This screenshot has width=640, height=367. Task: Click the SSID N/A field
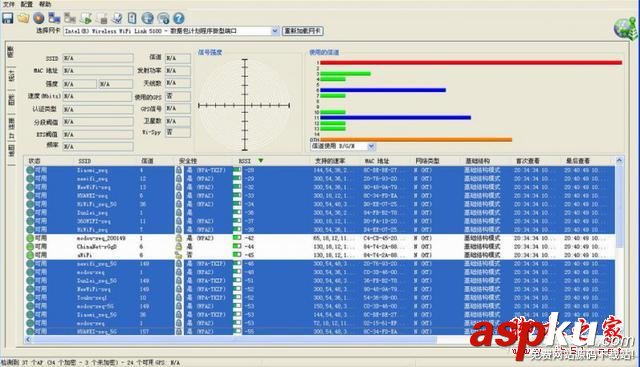pyautogui.click(x=98, y=58)
